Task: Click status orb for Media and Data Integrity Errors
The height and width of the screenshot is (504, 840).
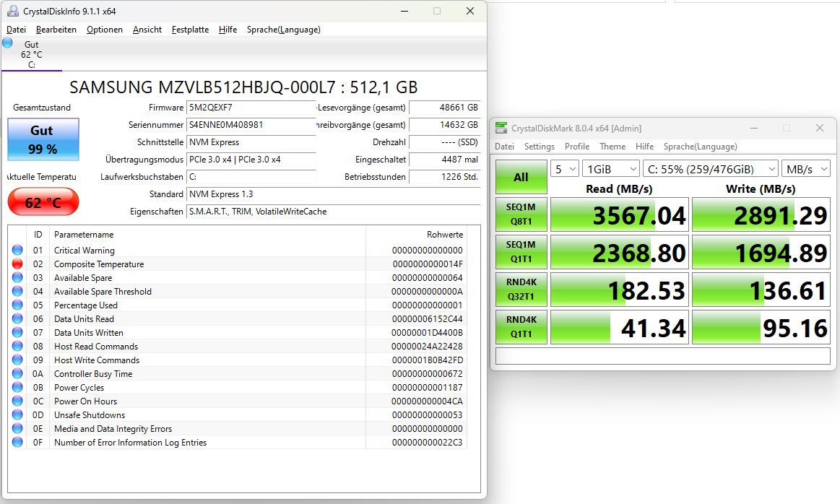Action: pyautogui.click(x=17, y=428)
